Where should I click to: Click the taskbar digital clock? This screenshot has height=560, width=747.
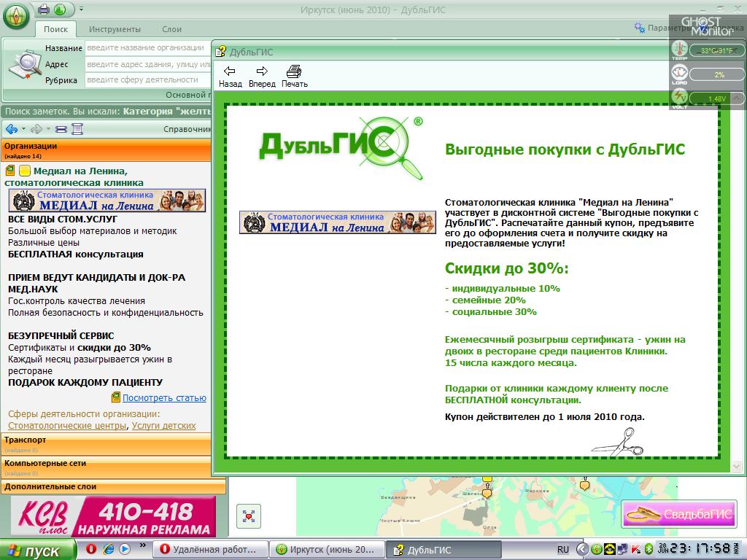(x=699, y=548)
